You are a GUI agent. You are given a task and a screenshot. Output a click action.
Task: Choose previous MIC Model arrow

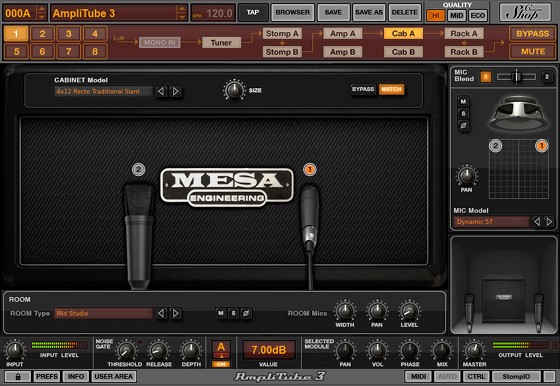[x=537, y=222]
